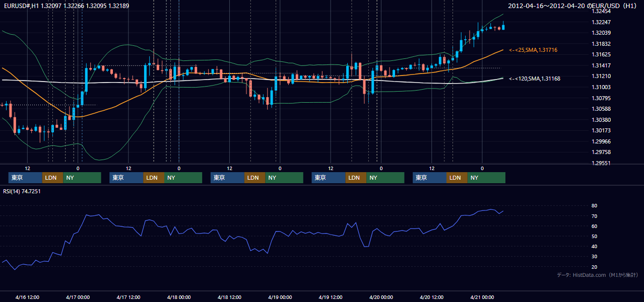Screen dimensions: 644x302
Task: Click the 1.31625 price axis label
Action: [601, 54]
